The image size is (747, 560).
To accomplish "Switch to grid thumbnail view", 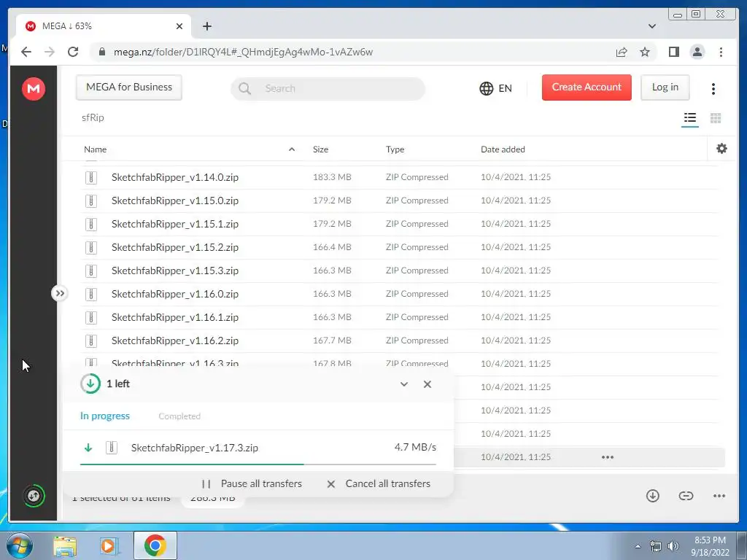I will pos(716,117).
